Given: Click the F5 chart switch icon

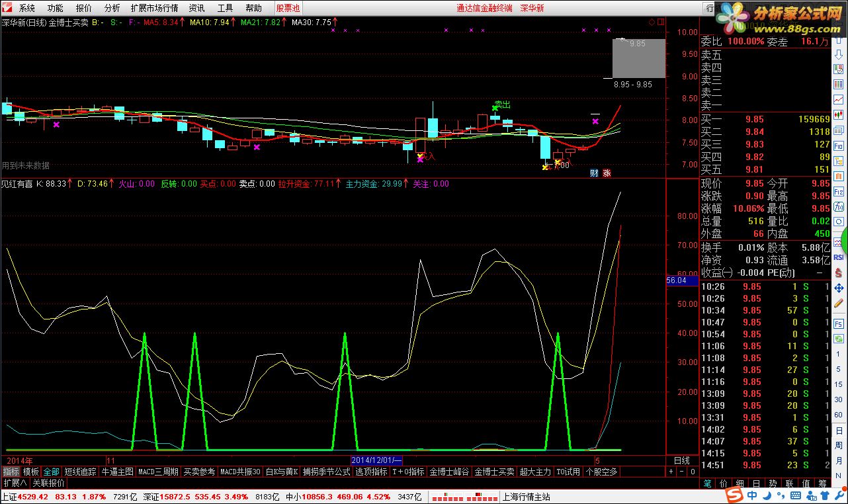Looking at the screenshot, I should tap(838, 324).
